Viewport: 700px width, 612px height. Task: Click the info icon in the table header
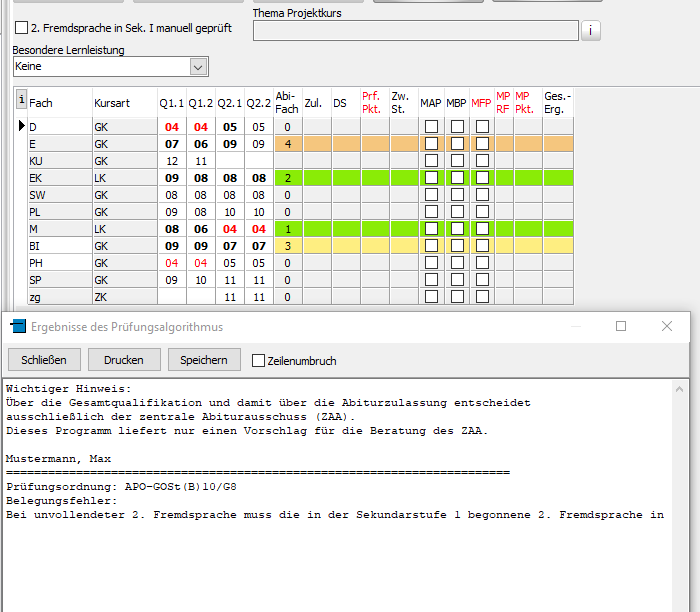[21, 99]
